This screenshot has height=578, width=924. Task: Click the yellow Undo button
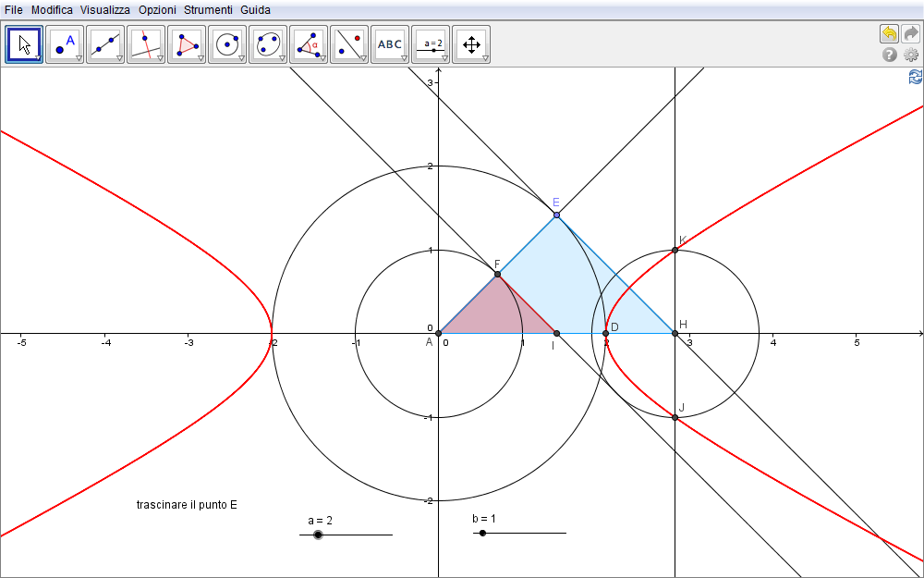[889, 33]
